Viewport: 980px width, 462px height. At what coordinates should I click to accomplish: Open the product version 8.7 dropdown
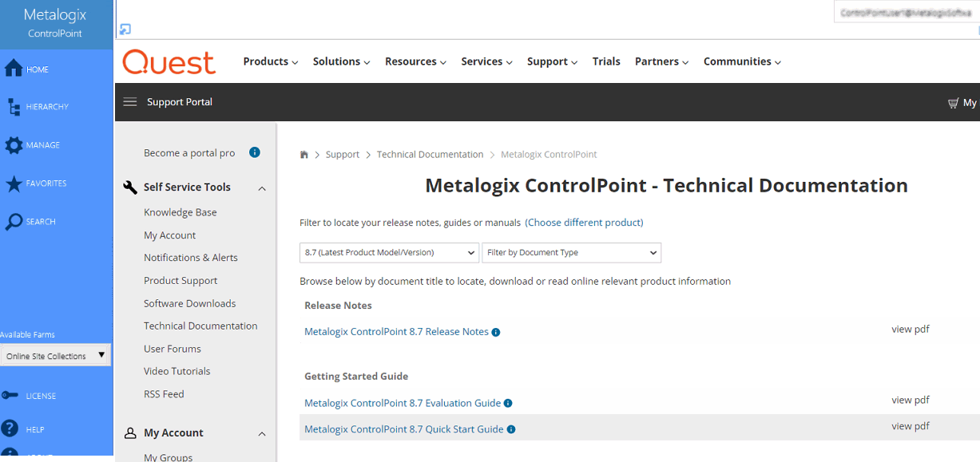389,253
